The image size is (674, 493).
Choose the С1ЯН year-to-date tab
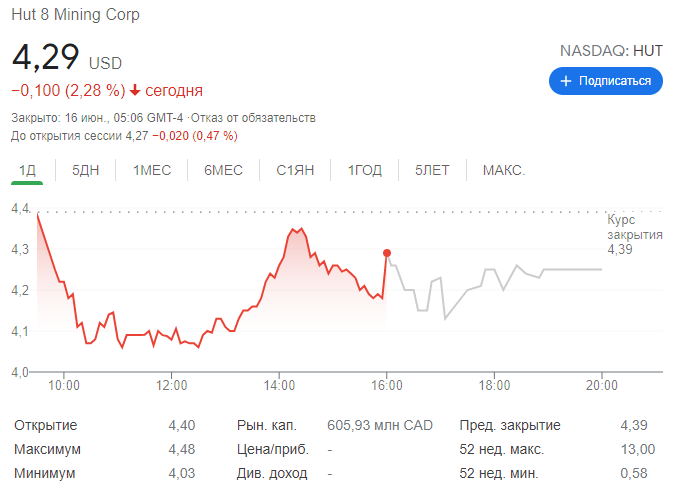pyautogui.click(x=295, y=170)
